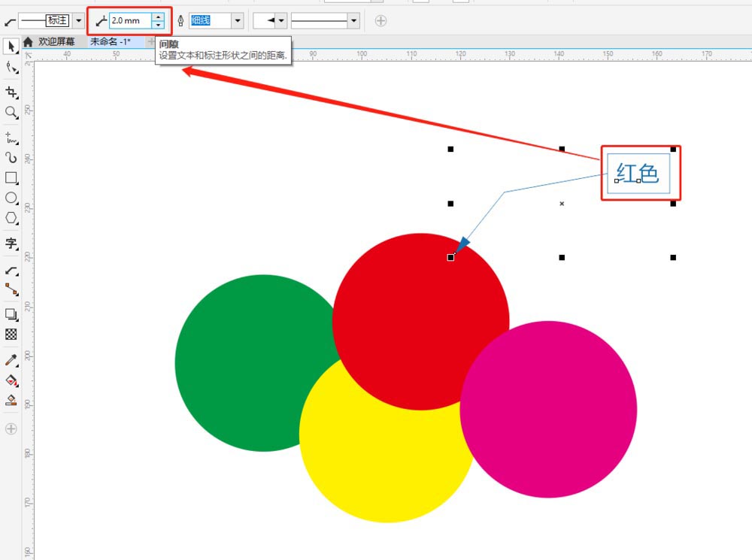Click the outline width pen icon

click(x=180, y=20)
